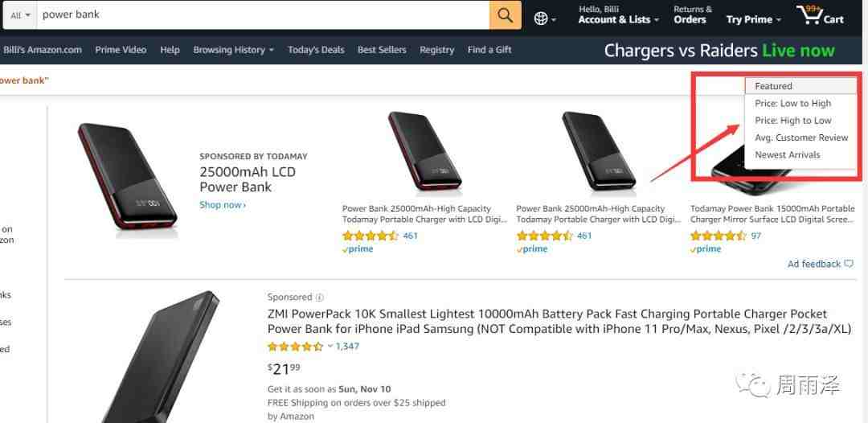Open Today's Deals page
The width and height of the screenshot is (868, 423).
pyautogui.click(x=316, y=50)
